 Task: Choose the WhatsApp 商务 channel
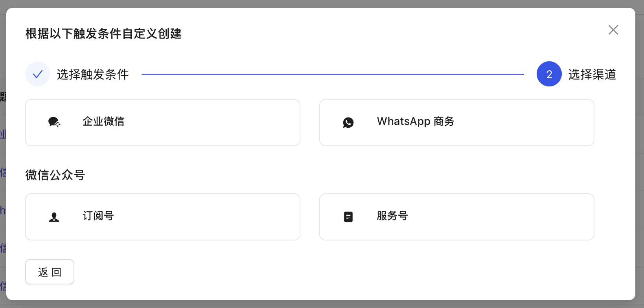pos(457,122)
